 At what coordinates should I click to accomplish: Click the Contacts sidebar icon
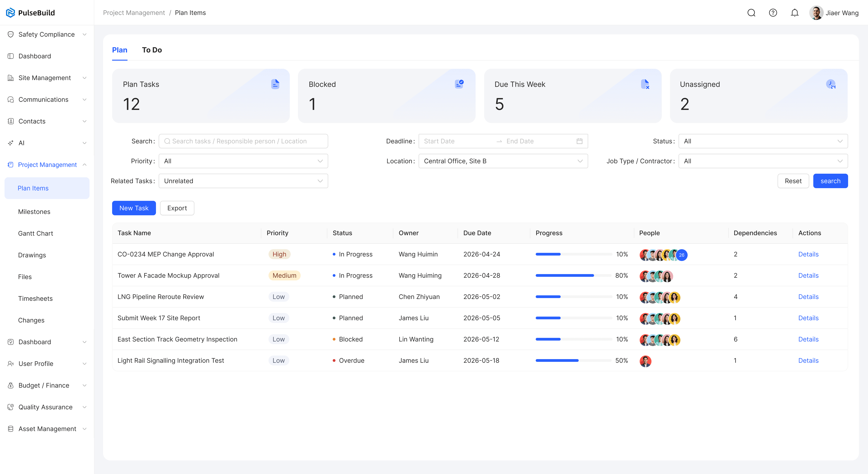tap(11, 121)
